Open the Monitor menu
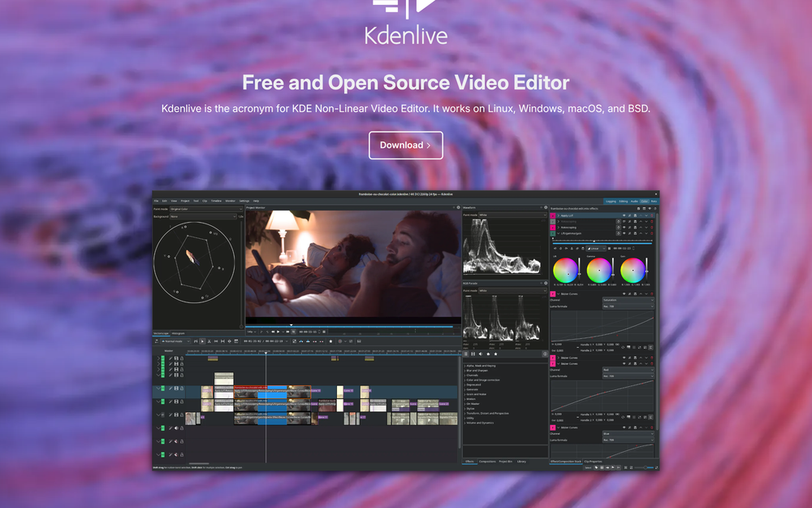The image size is (812, 508). click(x=231, y=201)
